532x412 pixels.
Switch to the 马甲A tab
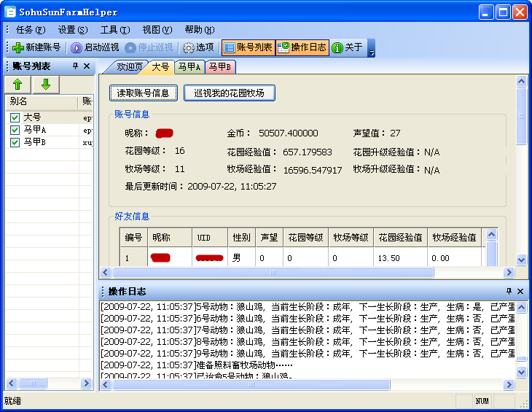[189, 67]
